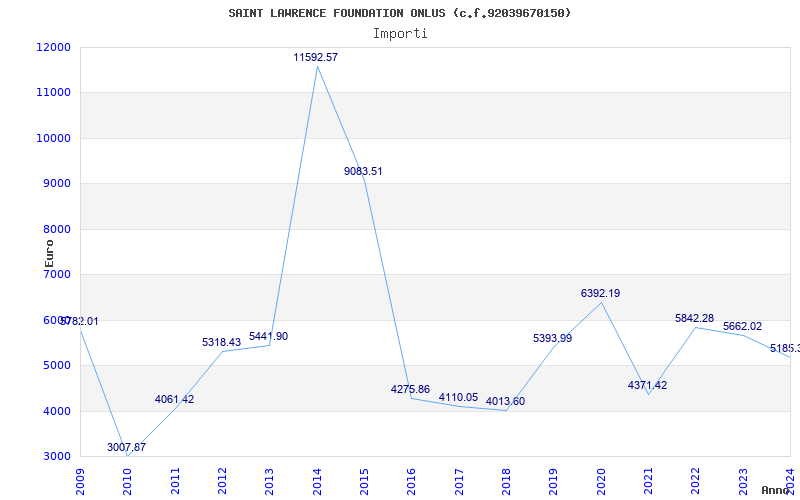Click the 5393.99 data label
The image size is (800, 500).
(553, 338)
